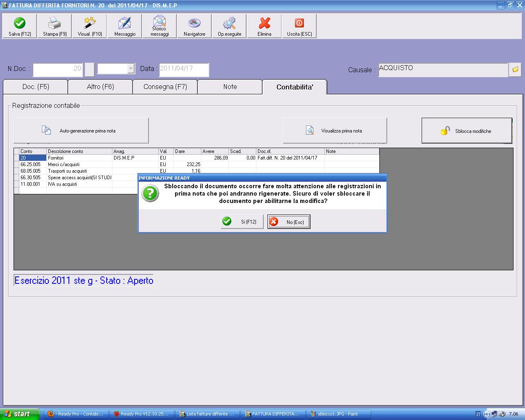Screen dimensions: 525x420
Task: Click Sblocca modifiche padlock button
Action: tap(467, 131)
